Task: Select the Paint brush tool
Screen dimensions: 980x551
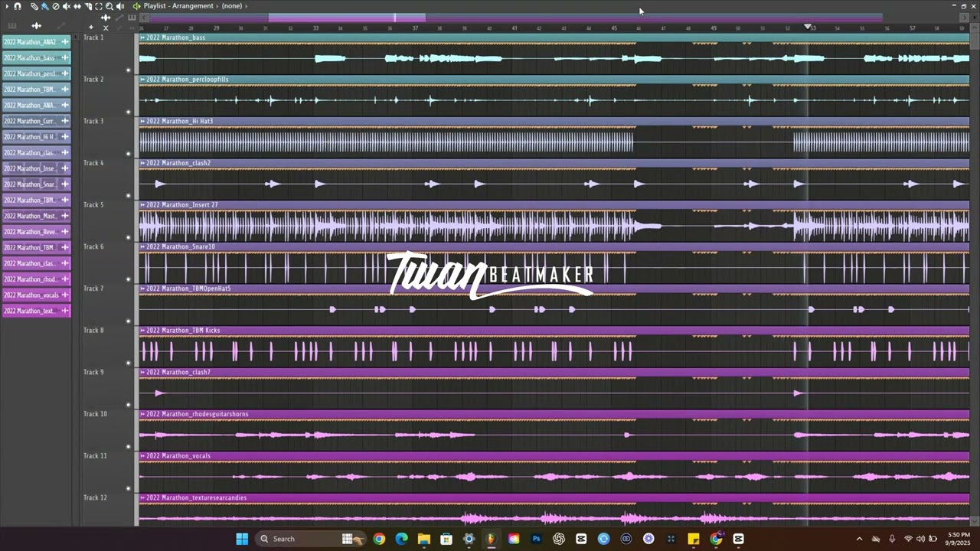Action: coord(44,6)
